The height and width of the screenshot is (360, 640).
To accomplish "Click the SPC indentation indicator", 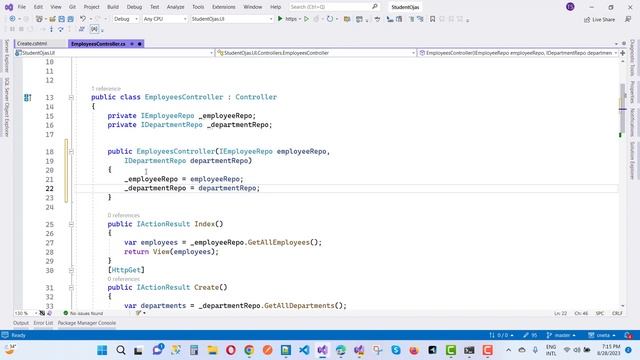I will pyautogui.click(x=600, y=313).
